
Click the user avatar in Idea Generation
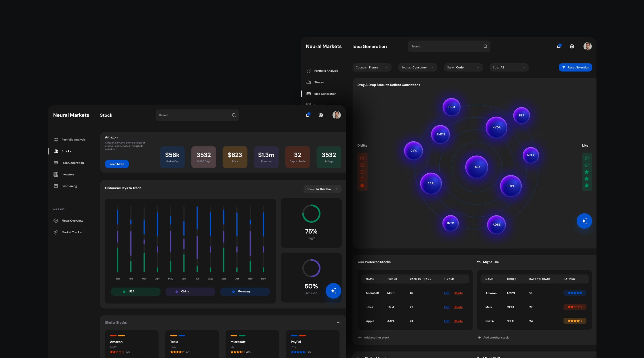click(587, 46)
